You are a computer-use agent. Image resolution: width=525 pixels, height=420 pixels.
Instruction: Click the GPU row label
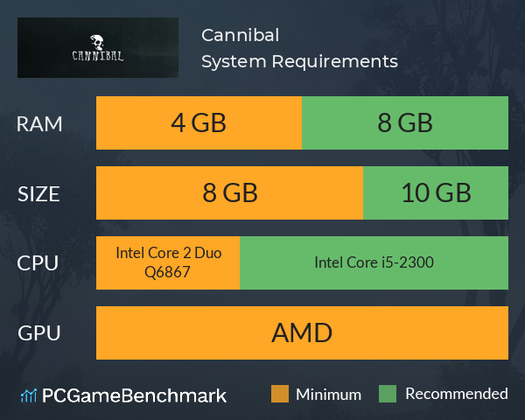pyautogui.click(x=39, y=333)
